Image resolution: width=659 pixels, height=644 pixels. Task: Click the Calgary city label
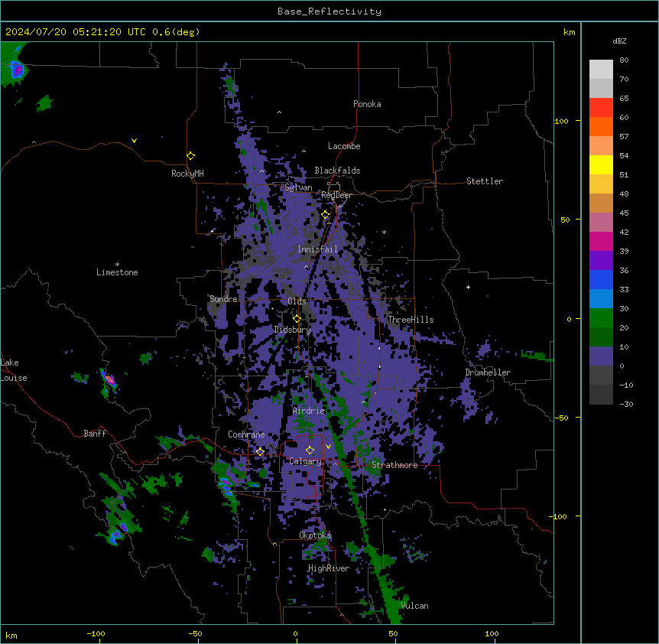click(306, 461)
